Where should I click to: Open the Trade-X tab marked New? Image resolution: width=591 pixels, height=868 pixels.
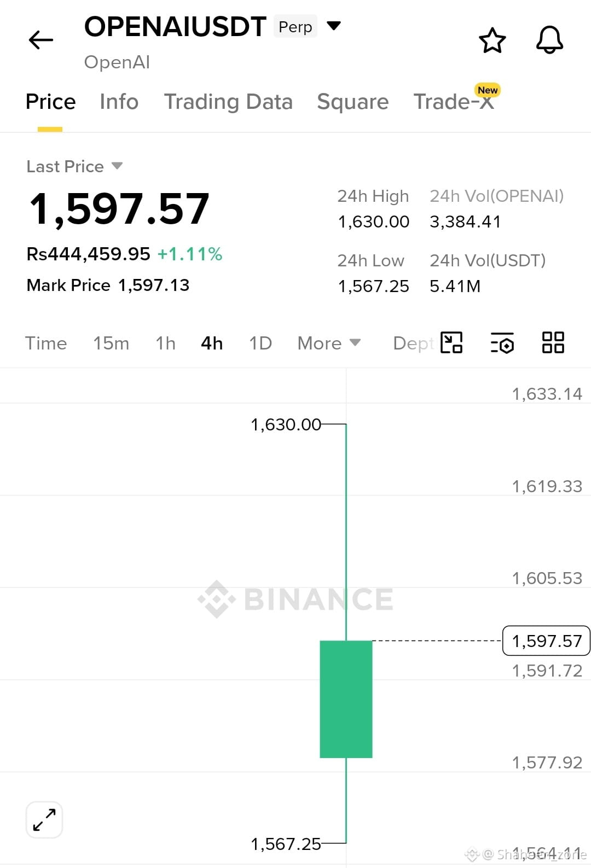[454, 101]
